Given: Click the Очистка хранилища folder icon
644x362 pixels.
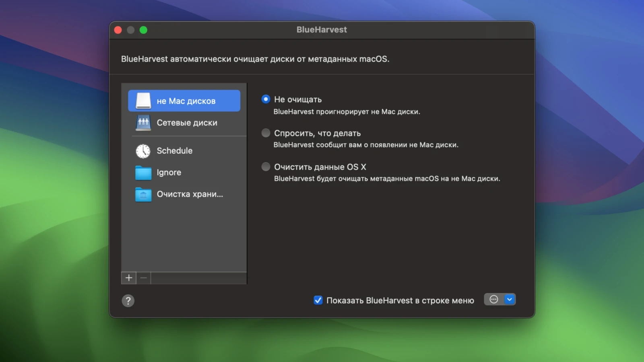Looking at the screenshot, I should [143, 194].
